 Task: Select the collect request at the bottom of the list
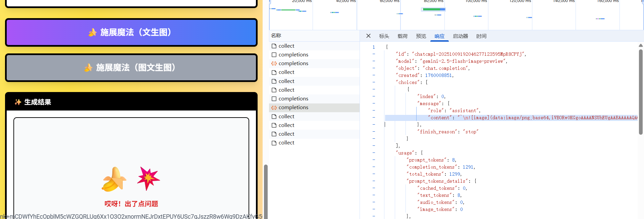click(x=314, y=143)
